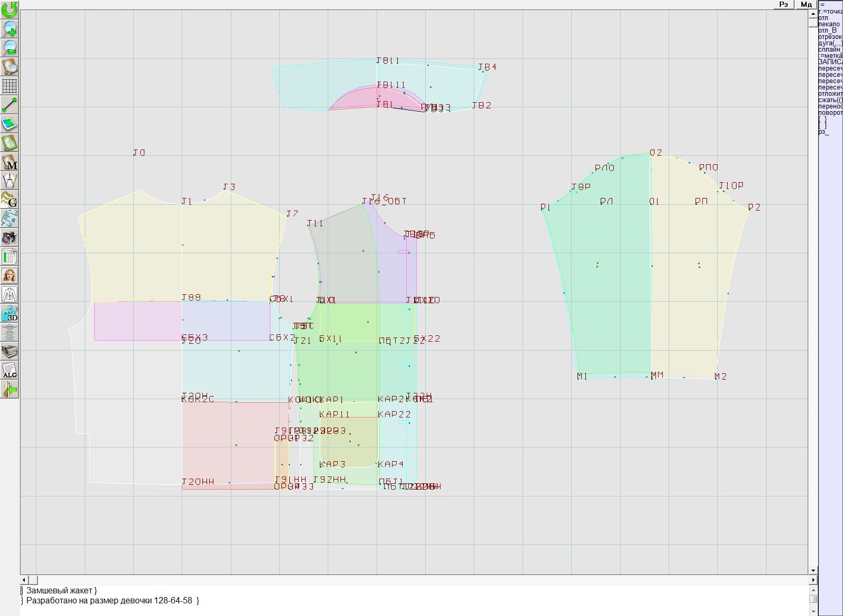Screen dimensions: 843x616
Task: Click the Рз button
Action: (783, 4)
